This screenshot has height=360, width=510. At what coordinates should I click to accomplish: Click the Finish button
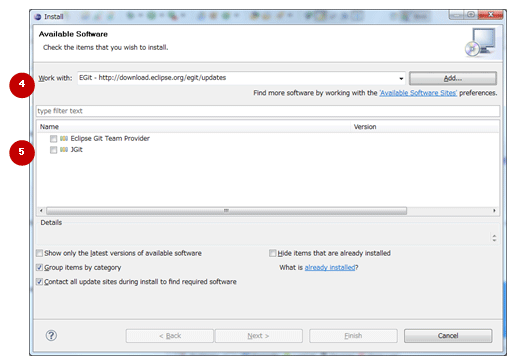click(353, 336)
